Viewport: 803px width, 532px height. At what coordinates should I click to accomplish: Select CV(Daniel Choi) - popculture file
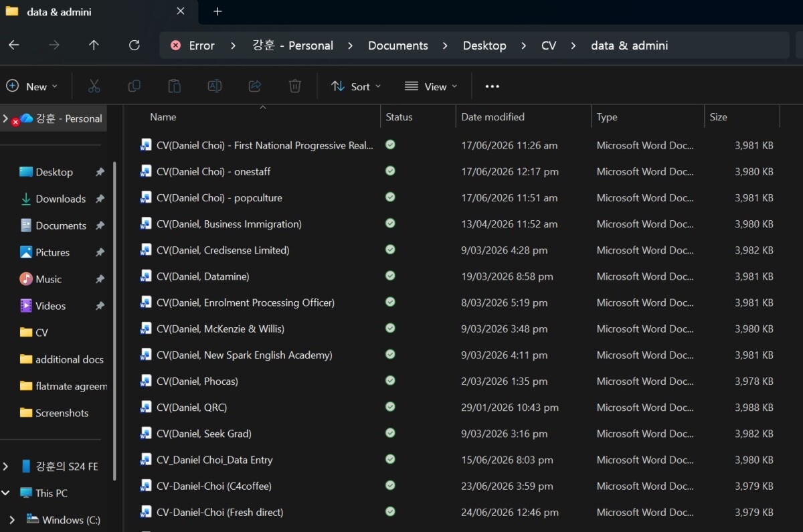click(219, 197)
